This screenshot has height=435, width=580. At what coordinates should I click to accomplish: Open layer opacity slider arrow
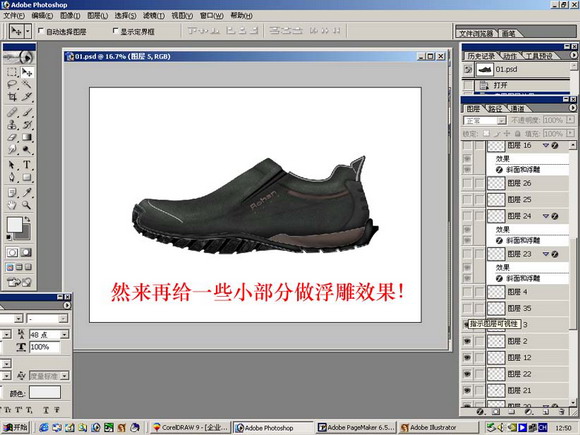coord(571,120)
